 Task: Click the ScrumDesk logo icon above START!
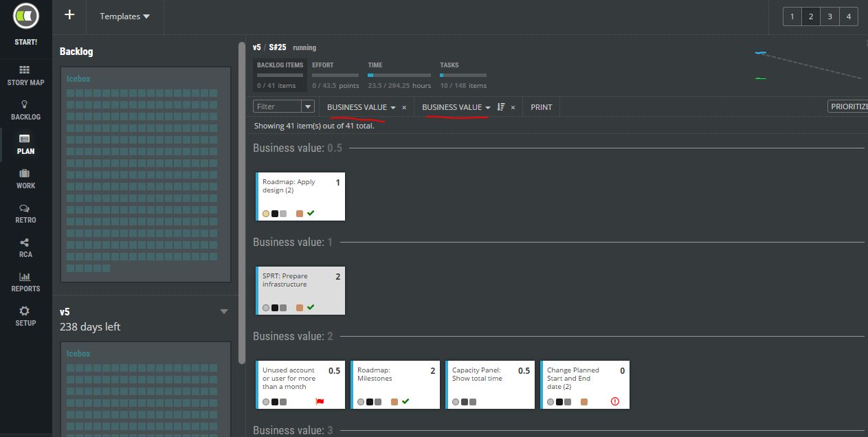(25, 15)
